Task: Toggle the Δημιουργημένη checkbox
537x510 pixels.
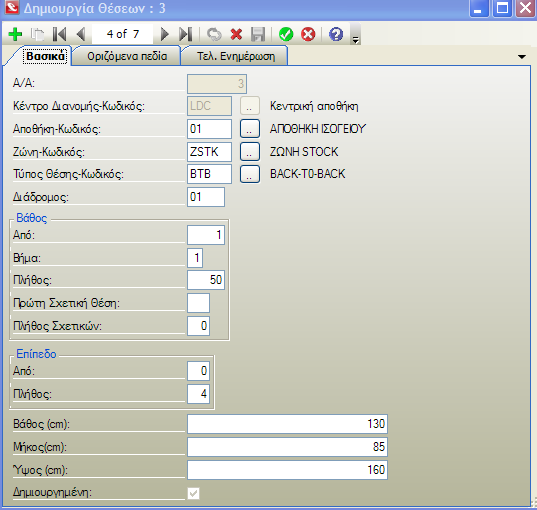Action: (193, 493)
